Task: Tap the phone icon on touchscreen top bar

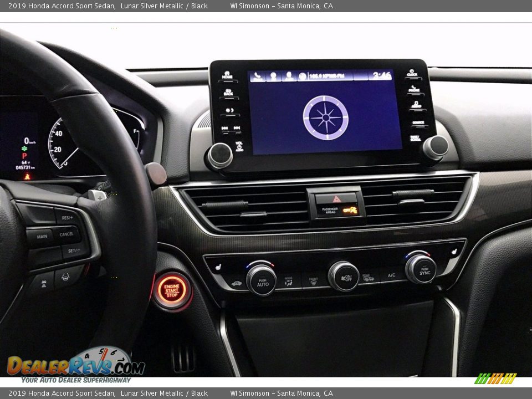Action: tap(257, 76)
